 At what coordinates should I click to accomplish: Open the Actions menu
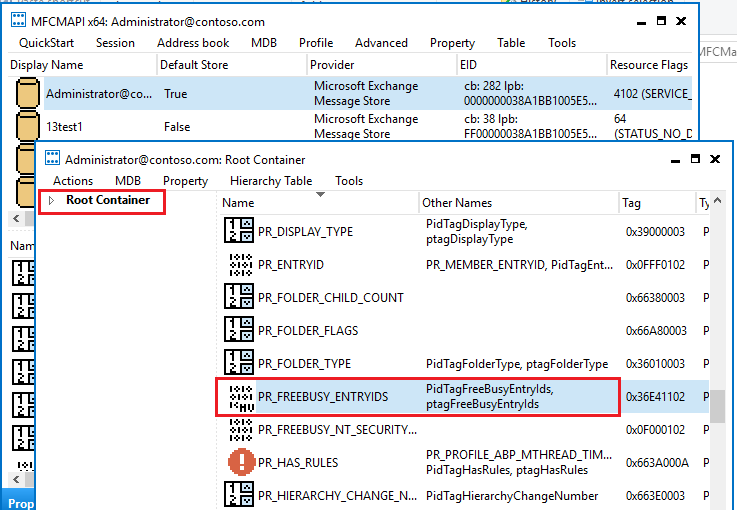click(x=73, y=181)
